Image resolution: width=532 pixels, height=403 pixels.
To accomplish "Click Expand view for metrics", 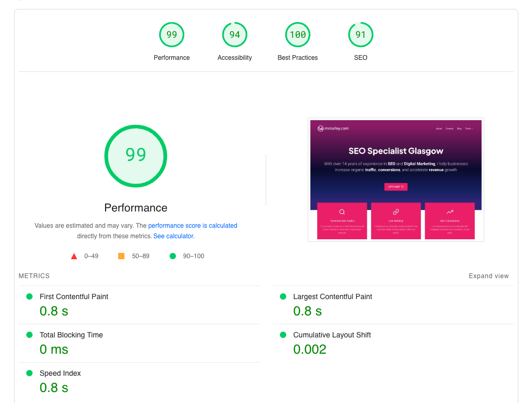I will coord(488,276).
